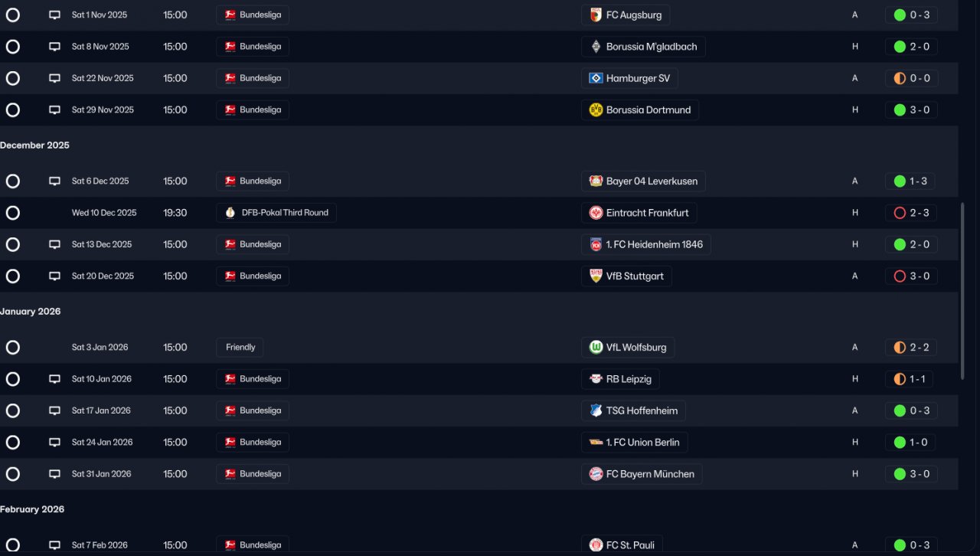Click the 1 - 1 draw result against RB Leipzig

tap(911, 379)
